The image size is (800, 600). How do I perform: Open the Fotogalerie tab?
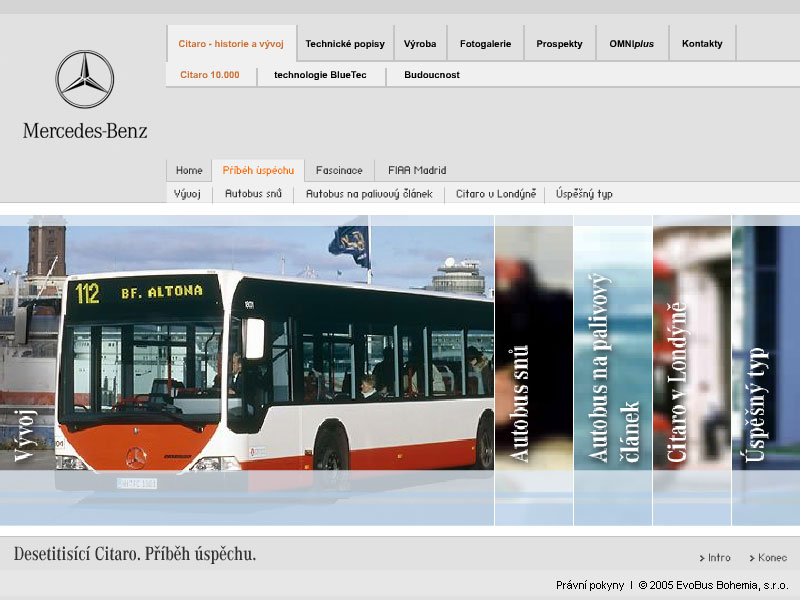(x=485, y=44)
